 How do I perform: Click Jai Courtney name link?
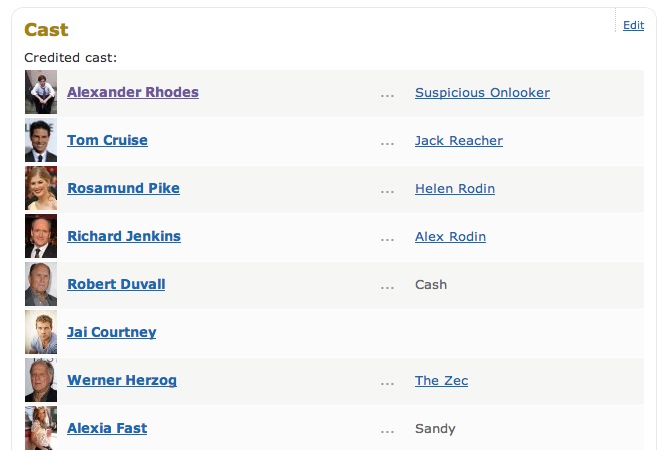[112, 333]
